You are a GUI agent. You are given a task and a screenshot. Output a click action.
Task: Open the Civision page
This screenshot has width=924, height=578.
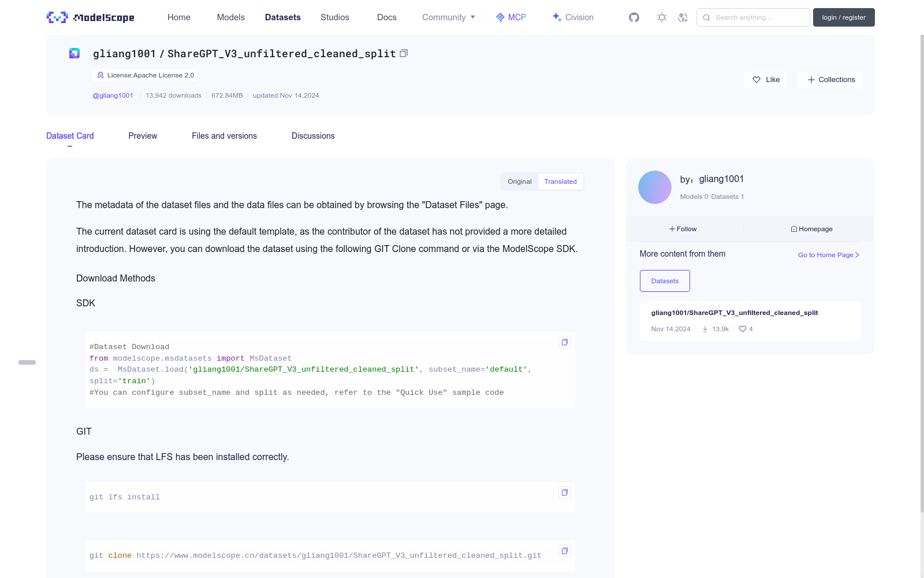573,17
